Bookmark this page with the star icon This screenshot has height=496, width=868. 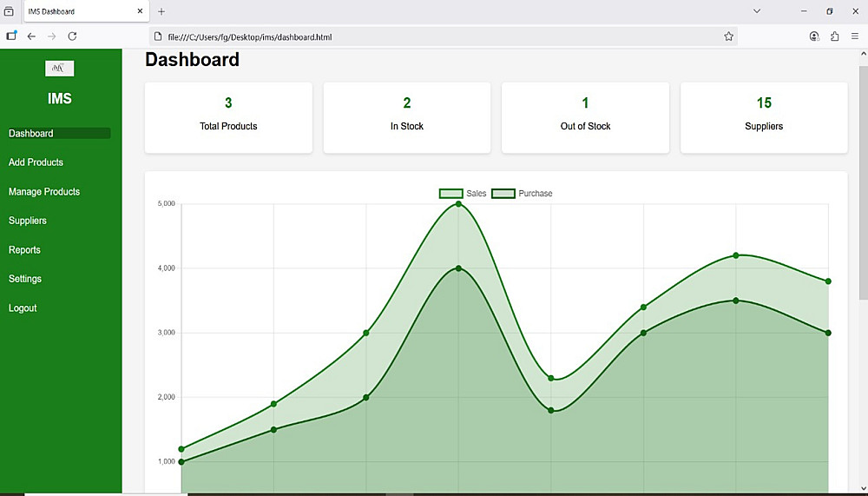pos(728,36)
